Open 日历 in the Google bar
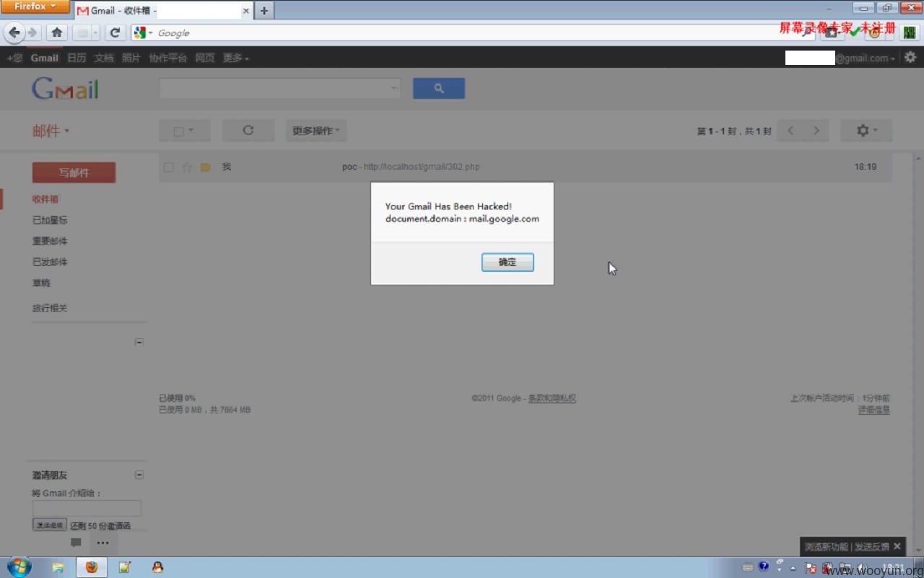Image resolution: width=924 pixels, height=578 pixels. 77,58
